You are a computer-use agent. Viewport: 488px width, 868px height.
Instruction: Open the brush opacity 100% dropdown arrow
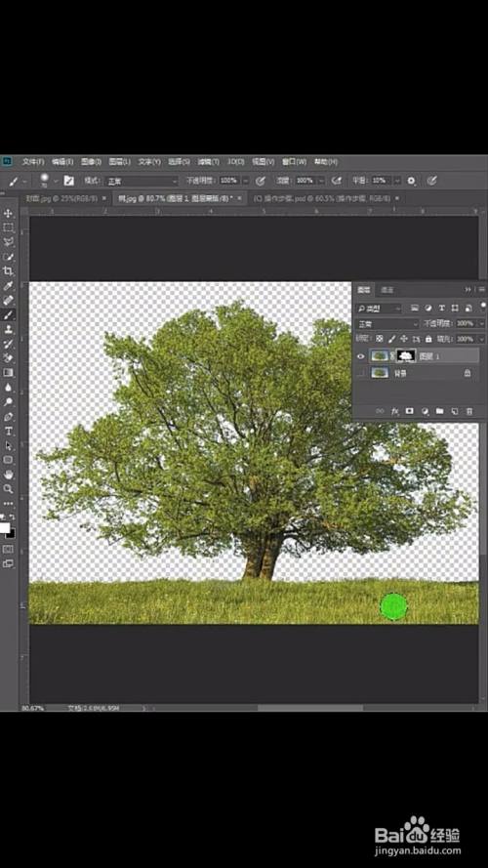click(x=246, y=181)
